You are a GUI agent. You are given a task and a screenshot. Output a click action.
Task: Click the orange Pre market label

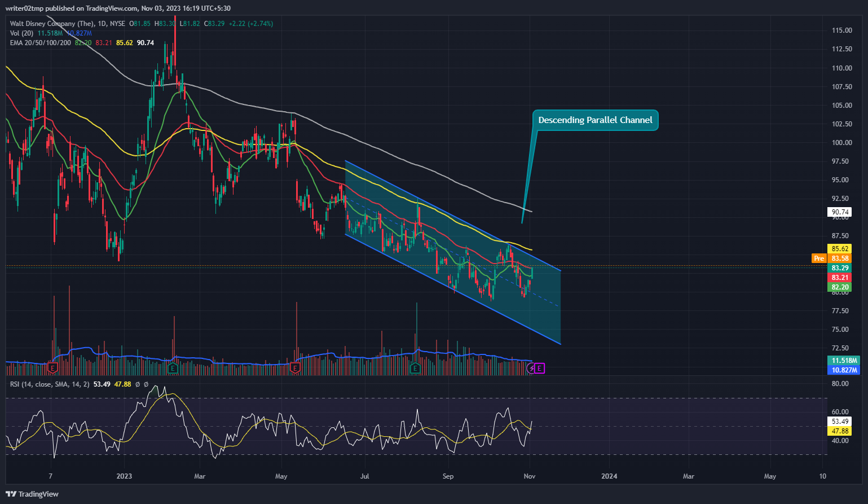pos(819,258)
